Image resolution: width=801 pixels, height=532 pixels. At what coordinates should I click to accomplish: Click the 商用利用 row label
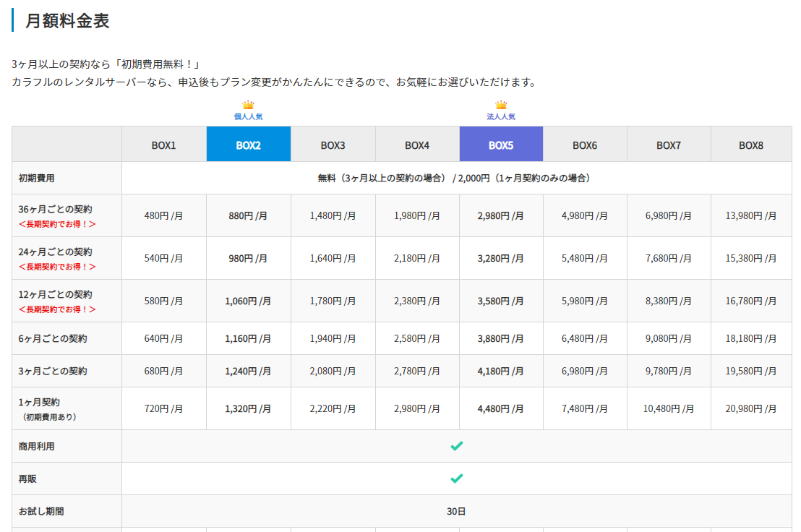click(x=36, y=446)
